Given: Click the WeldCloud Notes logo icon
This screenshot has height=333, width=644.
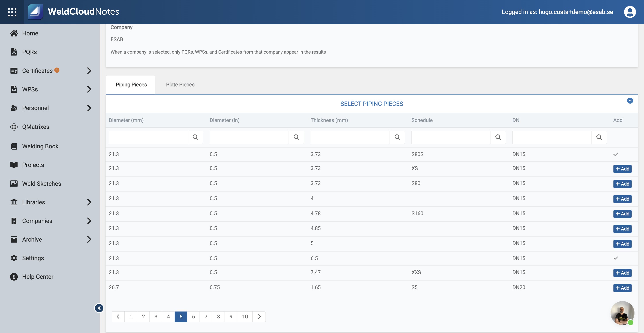Looking at the screenshot, I should (35, 12).
